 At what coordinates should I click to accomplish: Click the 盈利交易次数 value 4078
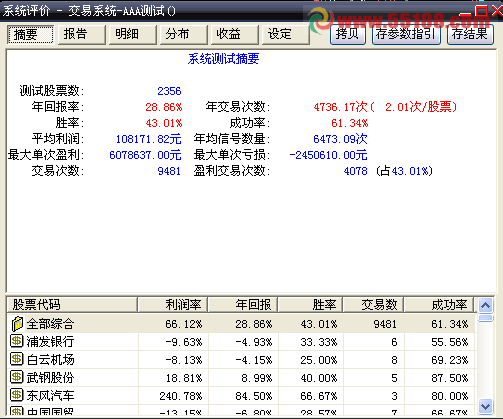[355, 171]
